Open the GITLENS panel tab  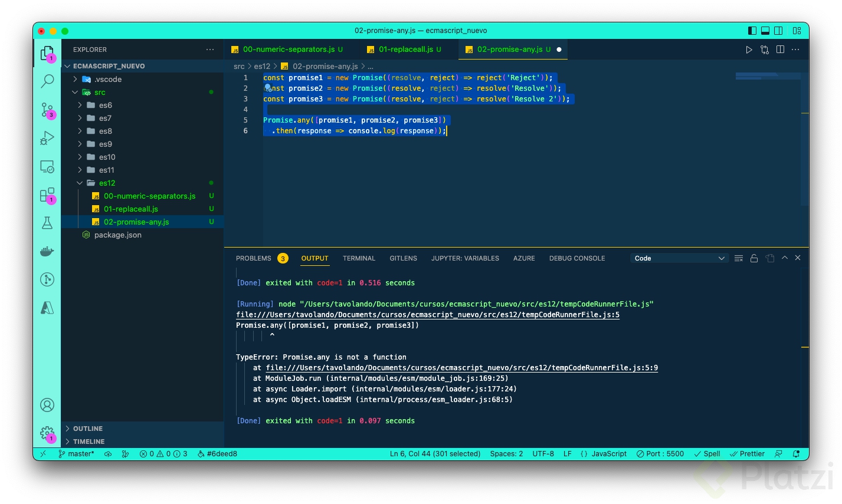(403, 258)
